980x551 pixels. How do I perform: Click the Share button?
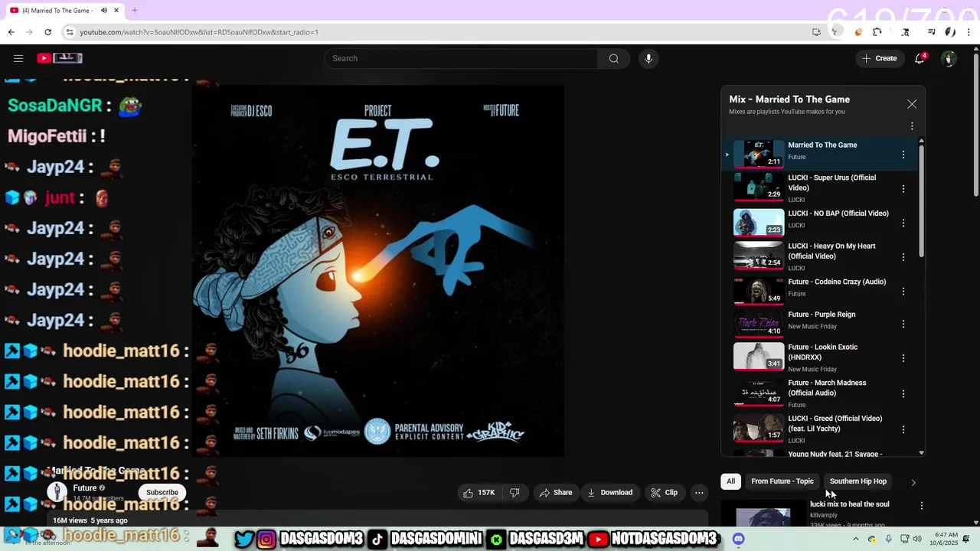point(556,493)
